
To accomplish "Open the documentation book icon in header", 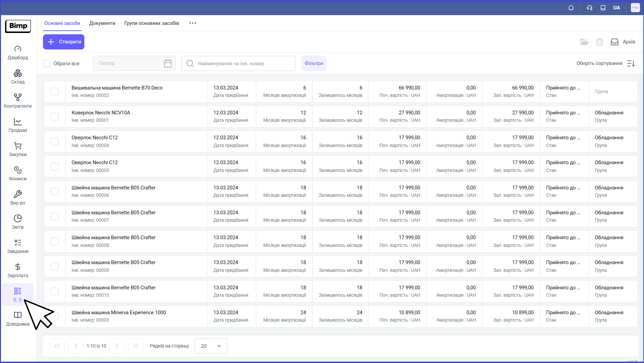I will [603, 8].
